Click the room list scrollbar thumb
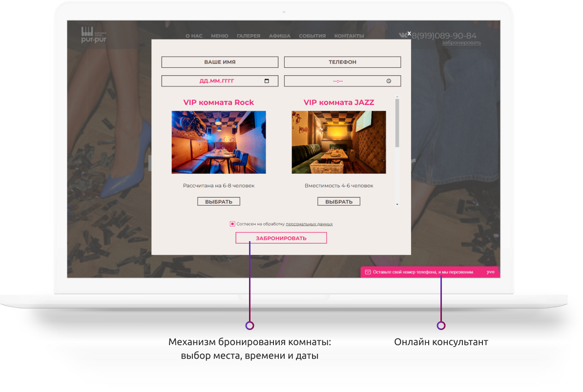 [397, 123]
